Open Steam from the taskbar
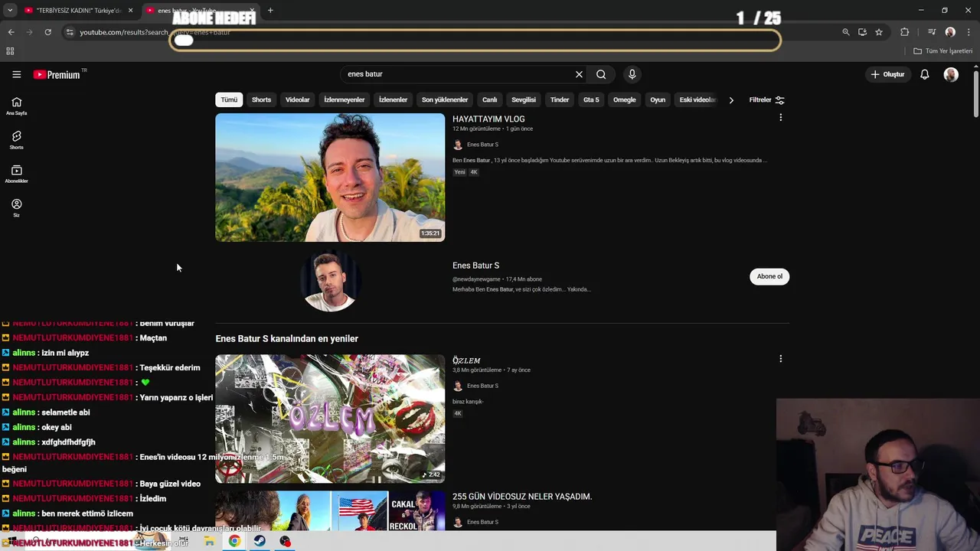Screen dimensions: 980x551 pyautogui.click(x=260, y=541)
